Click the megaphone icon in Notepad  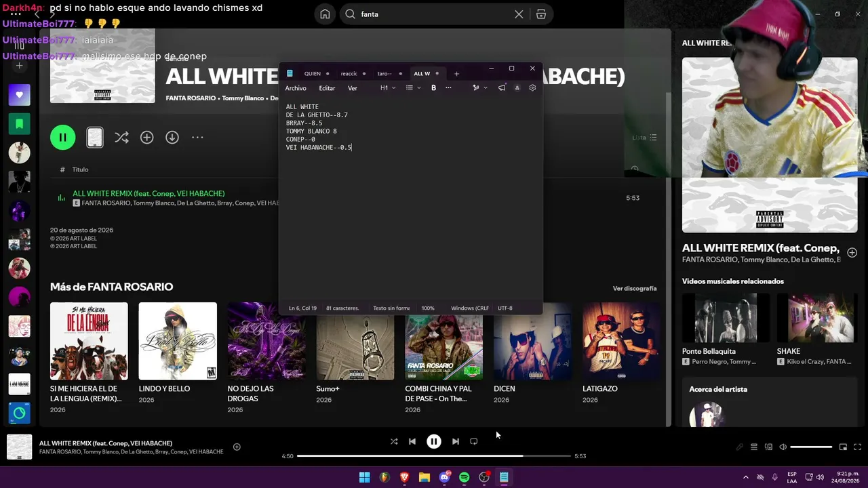[x=502, y=88]
